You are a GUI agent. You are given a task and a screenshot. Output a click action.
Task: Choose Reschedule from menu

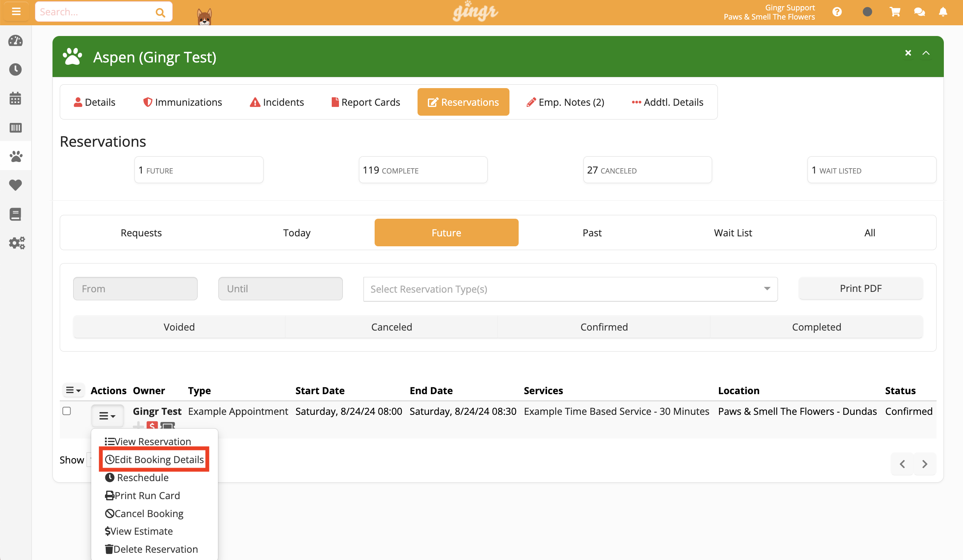[x=137, y=477]
